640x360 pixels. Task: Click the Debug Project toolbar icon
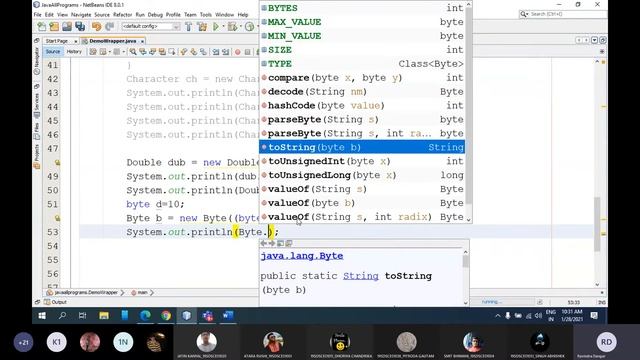tap(232, 27)
